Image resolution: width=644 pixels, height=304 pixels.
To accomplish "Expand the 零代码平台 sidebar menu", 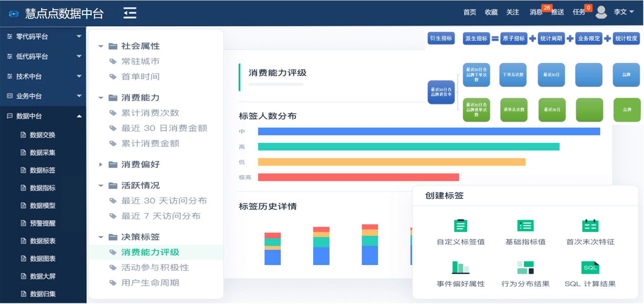I will coord(79,37).
